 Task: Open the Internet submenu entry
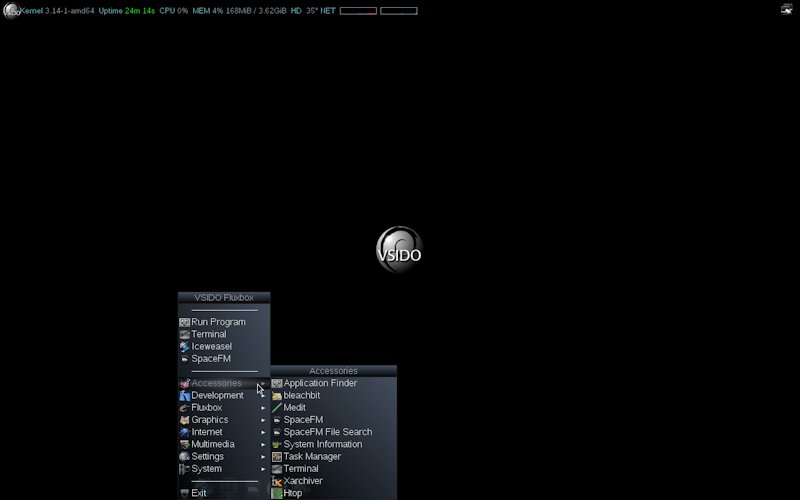pyautogui.click(x=223, y=432)
